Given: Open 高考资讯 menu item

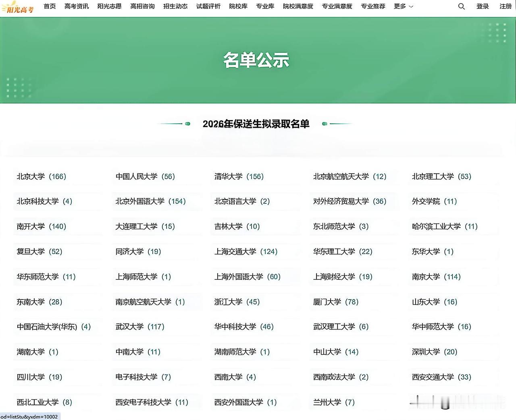Looking at the screenshot, I should pos(77,6).
